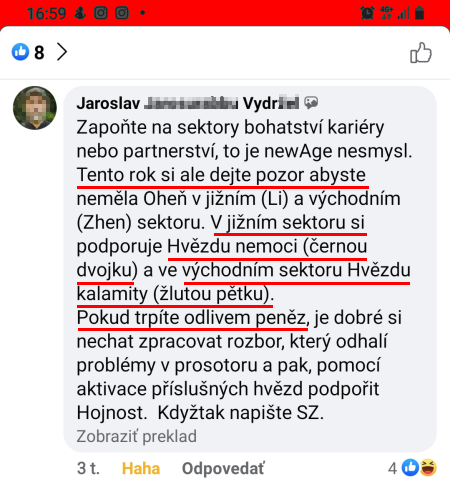This screenshot has width=450, height=490.
Task: Reply using the Odpovedať button
Action: [x=223, y=468]
